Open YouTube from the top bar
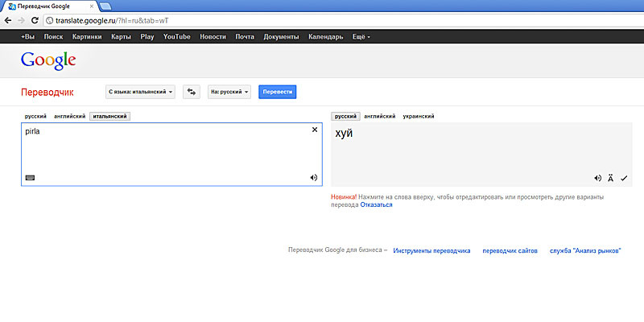Image resolution: width=644 pixels, height=322 pixels. click(176, 37)
